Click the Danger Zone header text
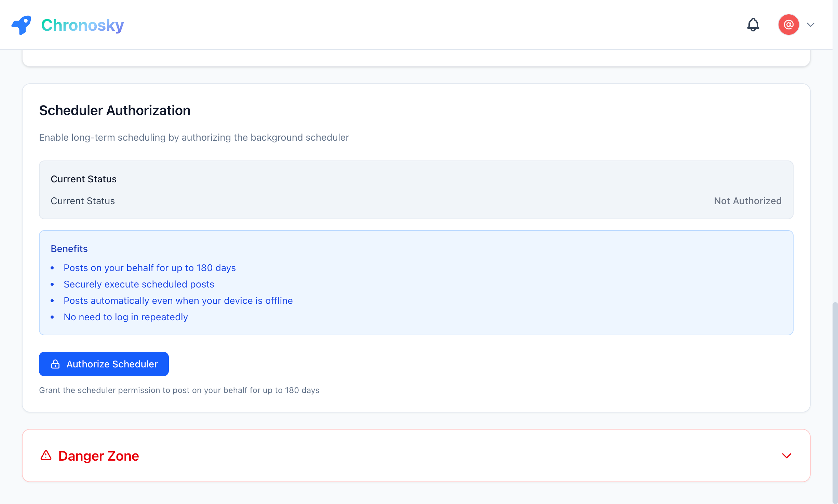This screenshot has height=504, width=838. pyautogui.click(x=98, y=456)
